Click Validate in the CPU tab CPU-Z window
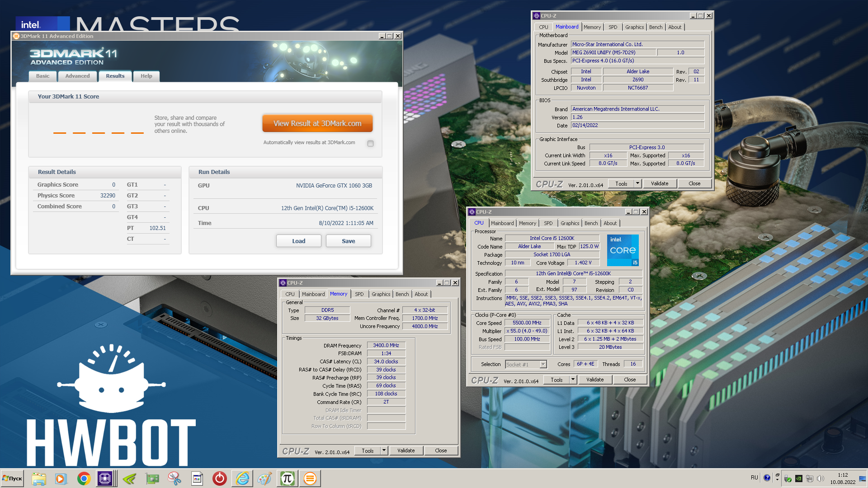Viewport: 868px width, 488px height. tap(595, 380)
